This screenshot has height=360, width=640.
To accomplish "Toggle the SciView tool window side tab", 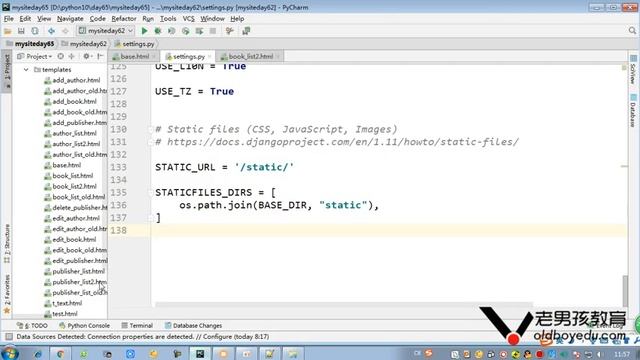I will pos(633,69).
